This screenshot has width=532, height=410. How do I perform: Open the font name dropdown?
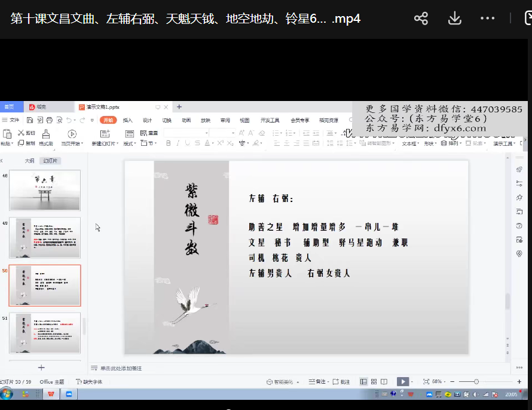tap(206, 133)
